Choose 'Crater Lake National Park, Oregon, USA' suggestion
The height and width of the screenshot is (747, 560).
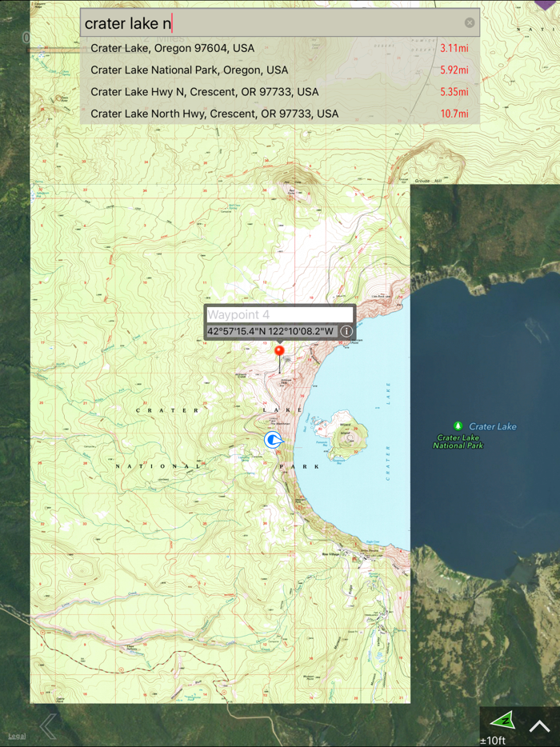[x=279, y=70]
